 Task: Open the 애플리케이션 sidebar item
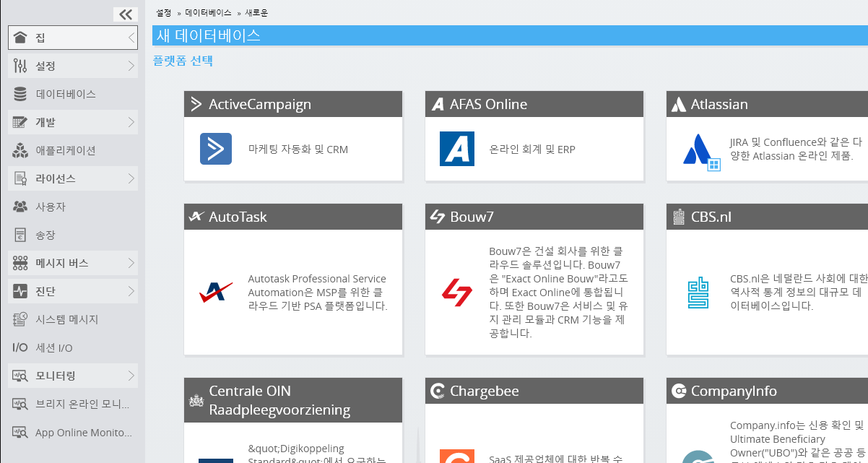pyautogui.click(x=73, y=150)
